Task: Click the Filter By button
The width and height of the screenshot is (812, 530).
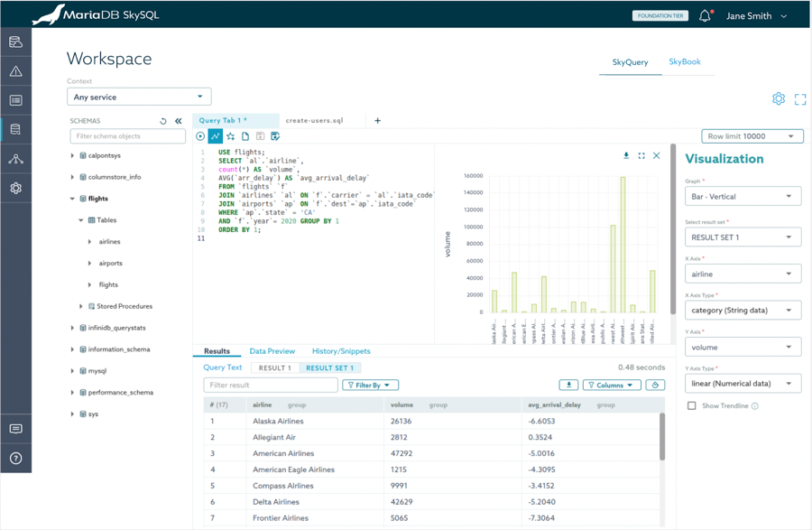Action: 370,386
